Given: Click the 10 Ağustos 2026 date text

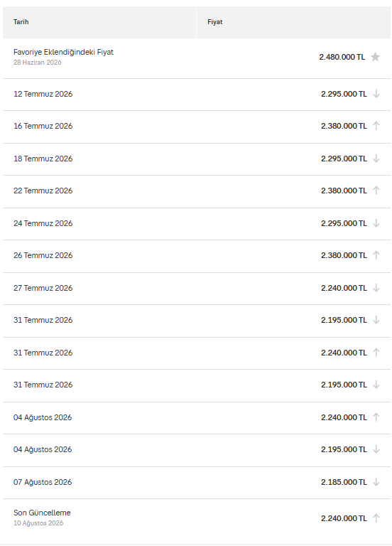Looking at the screenshot, I should (x=38, y=523).
